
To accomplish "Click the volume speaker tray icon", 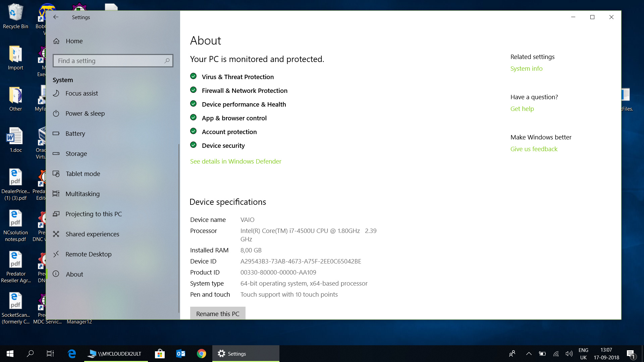I will [x=569, y=354].
